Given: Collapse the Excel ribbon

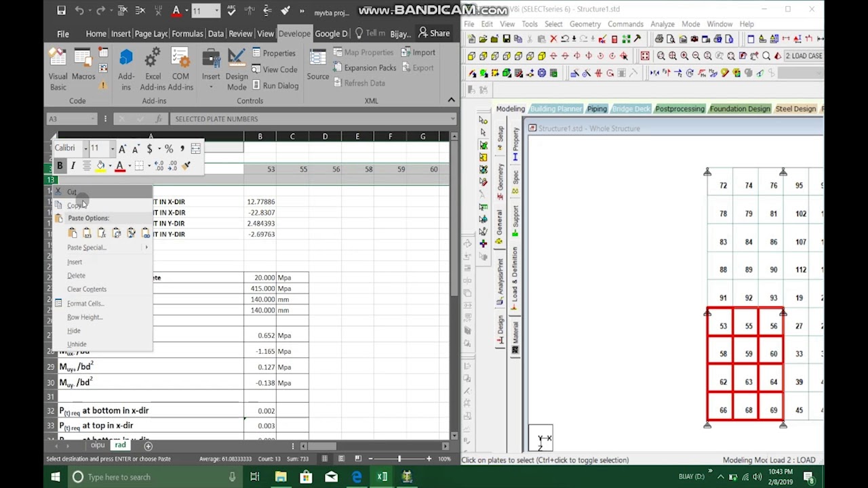Looking at the screenshot, I should tap(451, 100).
